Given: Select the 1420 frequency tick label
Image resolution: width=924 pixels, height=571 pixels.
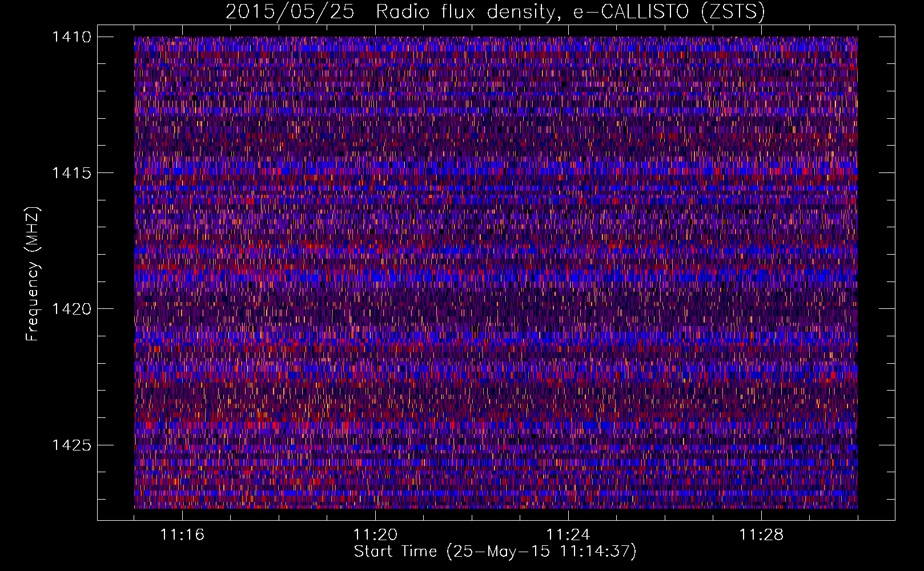Looking at the screenshot, I should pos(72,309).
